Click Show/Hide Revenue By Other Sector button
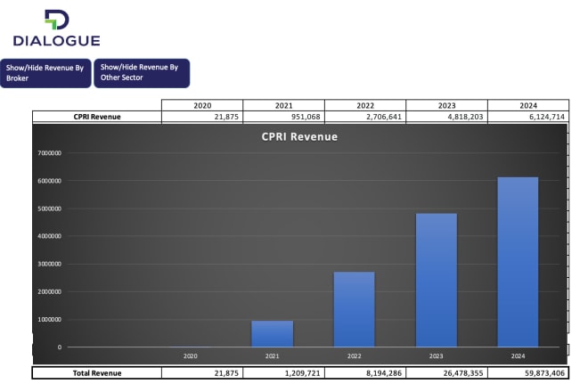The width and height of the screenshot is (588, 392). [x=142, y=73]
